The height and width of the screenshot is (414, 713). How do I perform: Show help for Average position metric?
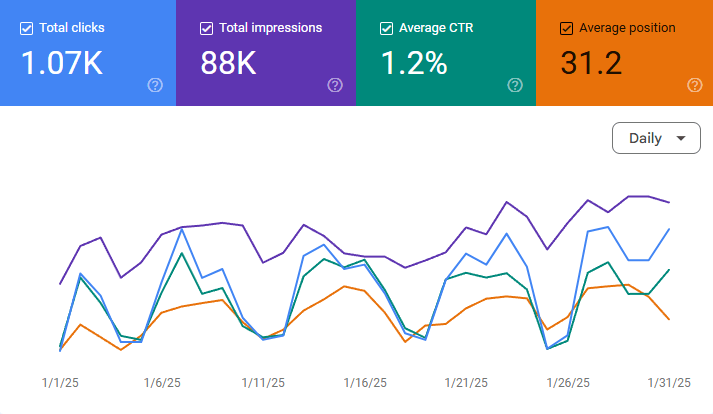695,85
